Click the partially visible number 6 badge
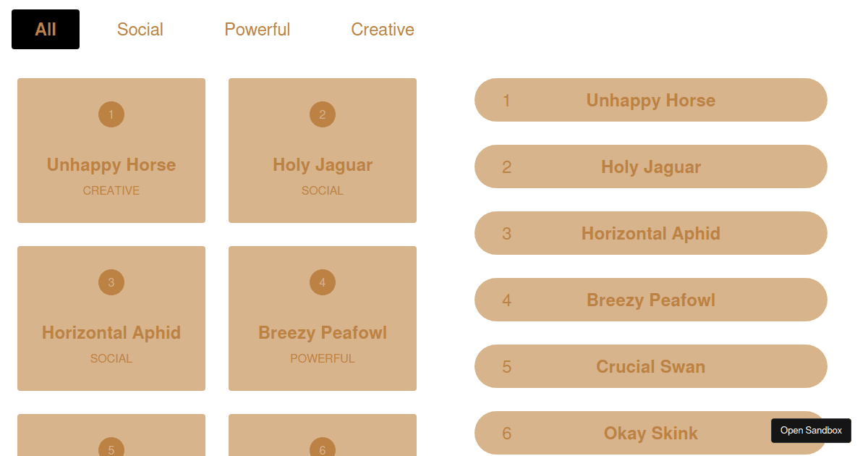The width and height of the screenshot is (868, 456). click(323, 449)
